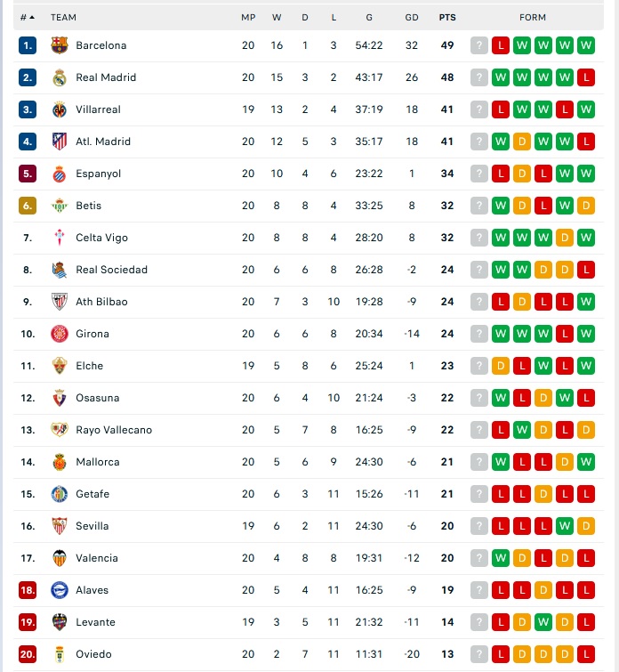Viewport: 619px width, 672px height.
Task: Sort table by rank number column
Action: [28, 17]
